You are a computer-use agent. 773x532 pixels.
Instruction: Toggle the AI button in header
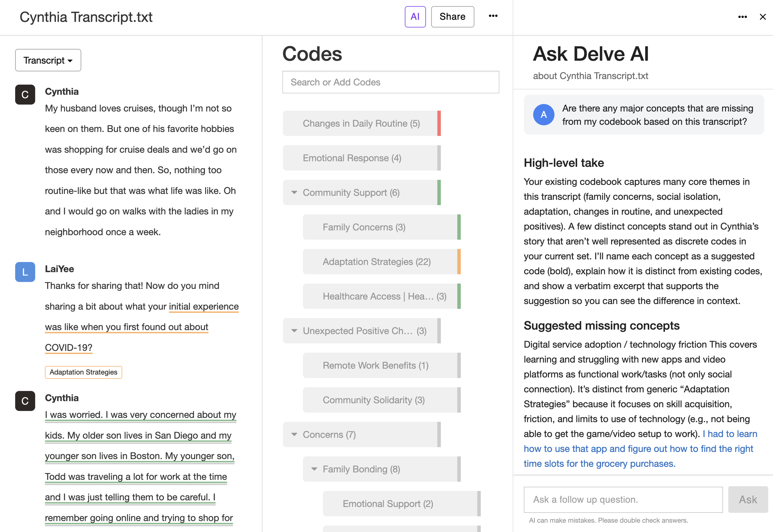[x=415, y=17]
